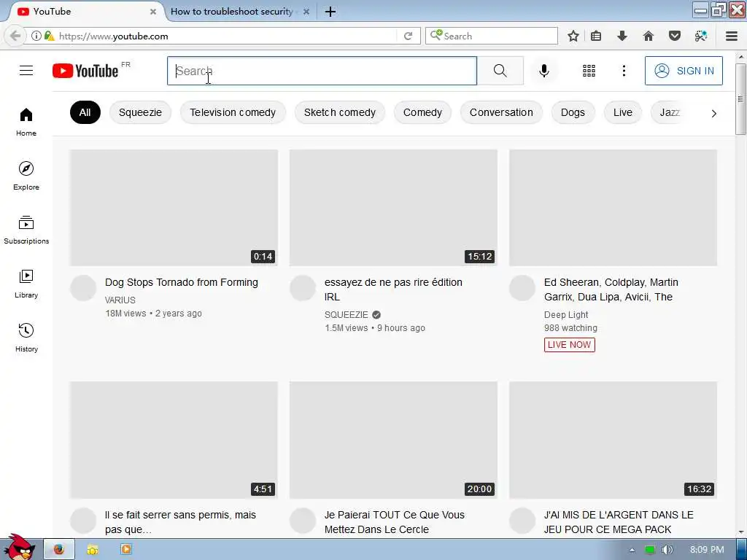747x560 pixels.
Task: Reload the page with refresh icon
Action: point(408,36)
